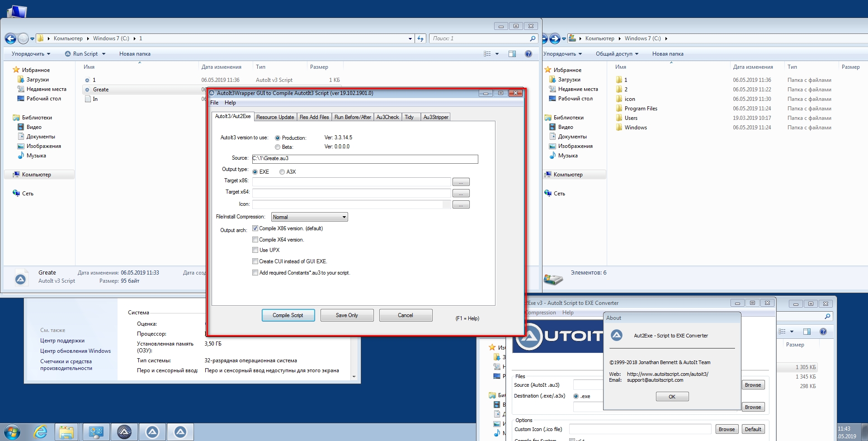Choose A3X output type
The height and width of the screenshot is (441, 868).
(x=282, y=172)
